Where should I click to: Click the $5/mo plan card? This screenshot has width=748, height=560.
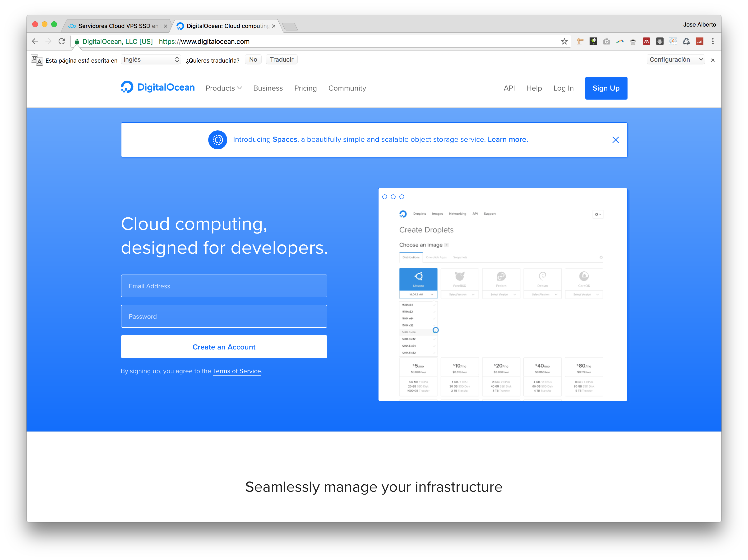tap(418, 377)
